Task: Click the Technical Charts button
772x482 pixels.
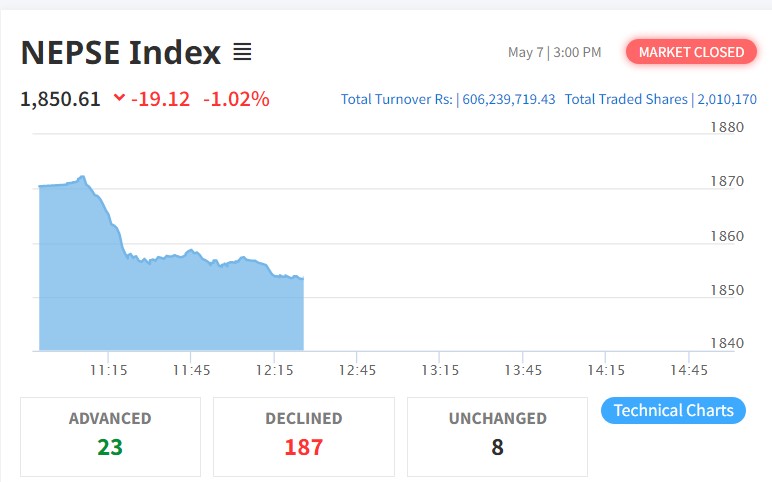Action: tap(673, 410)
